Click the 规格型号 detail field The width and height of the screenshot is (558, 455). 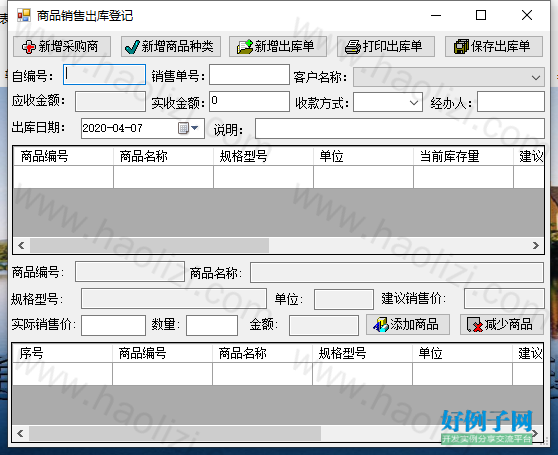tap(174, 298)
